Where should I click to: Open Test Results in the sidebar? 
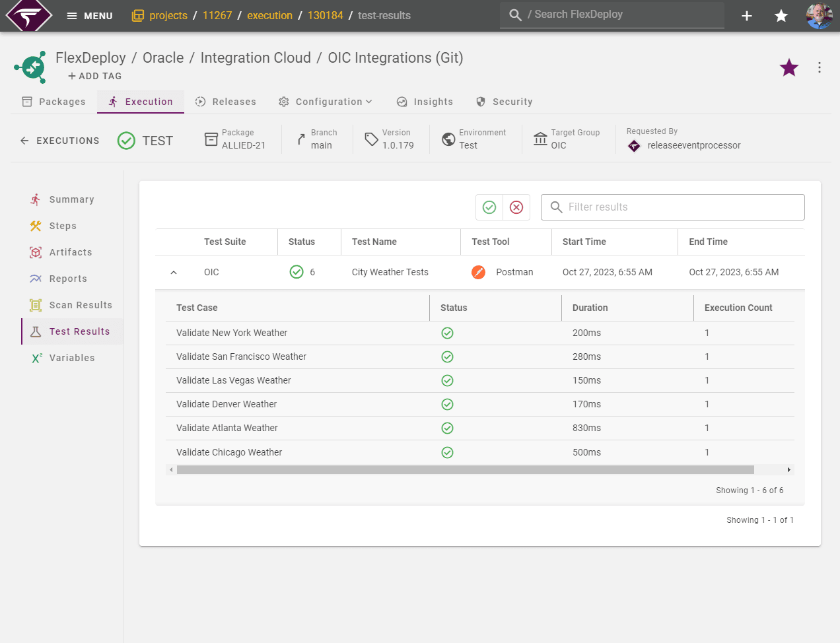pos(72,331)
